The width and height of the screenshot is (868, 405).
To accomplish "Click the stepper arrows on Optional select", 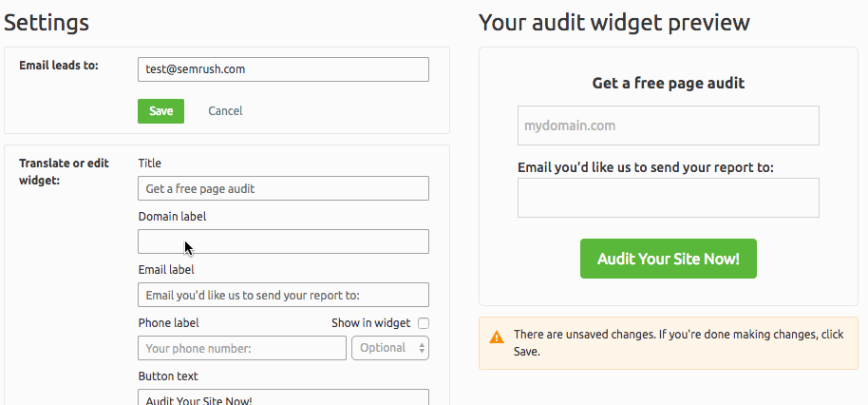I will (422, 348).
